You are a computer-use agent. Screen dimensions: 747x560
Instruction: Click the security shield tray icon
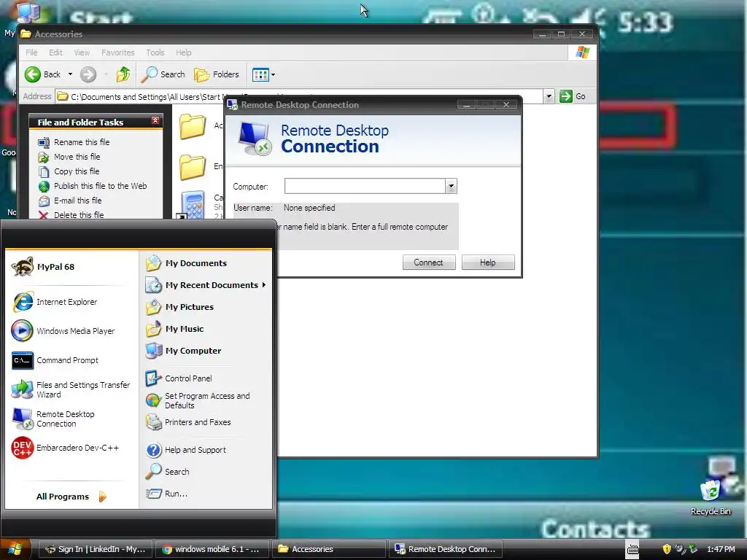click(x=667, y=549)
